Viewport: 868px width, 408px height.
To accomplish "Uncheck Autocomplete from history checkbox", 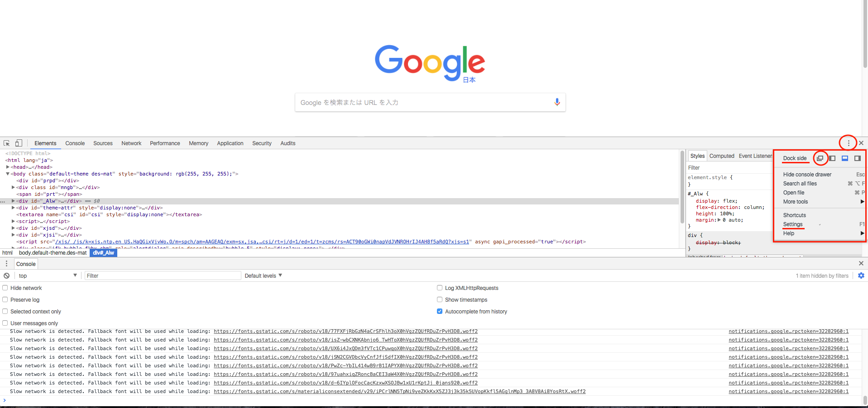I will coord(440,311).
